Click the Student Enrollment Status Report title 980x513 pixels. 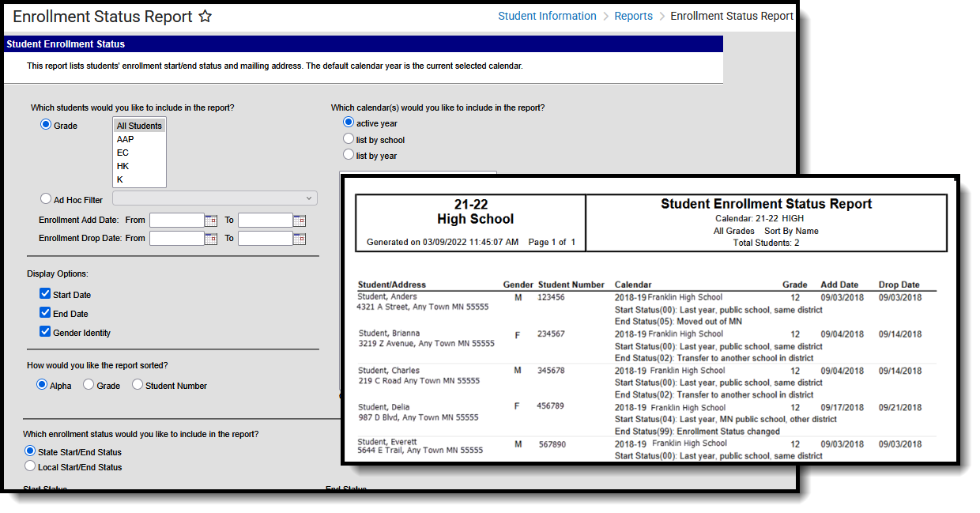[766, 204]
